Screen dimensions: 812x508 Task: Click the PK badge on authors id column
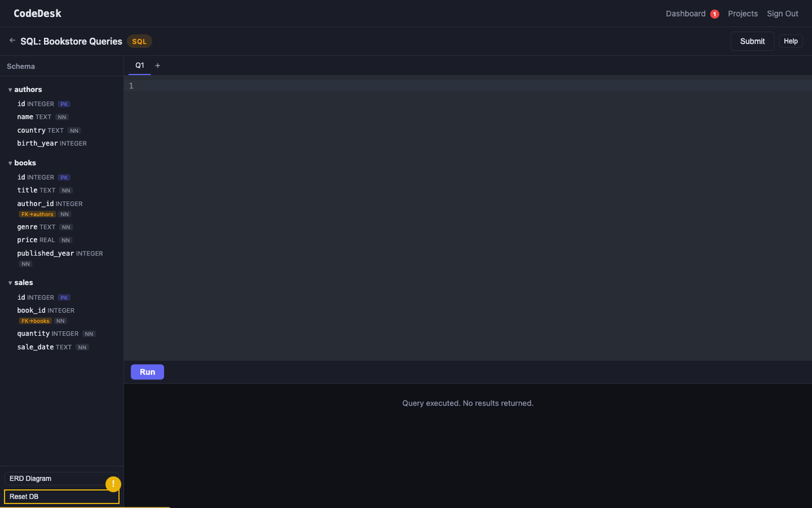click(64, 104)
